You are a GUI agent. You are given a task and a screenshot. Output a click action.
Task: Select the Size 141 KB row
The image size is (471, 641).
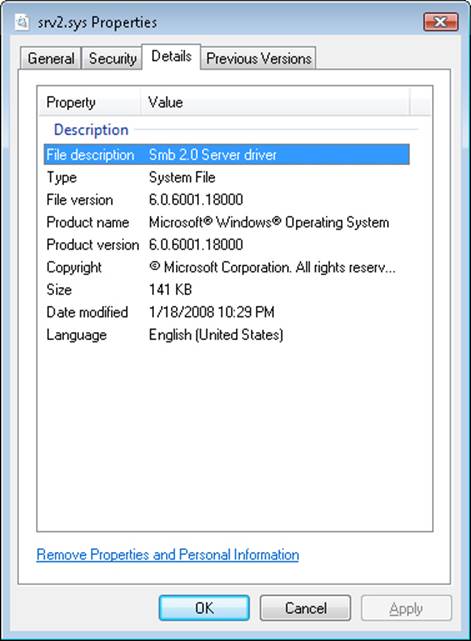click(227, 289)
